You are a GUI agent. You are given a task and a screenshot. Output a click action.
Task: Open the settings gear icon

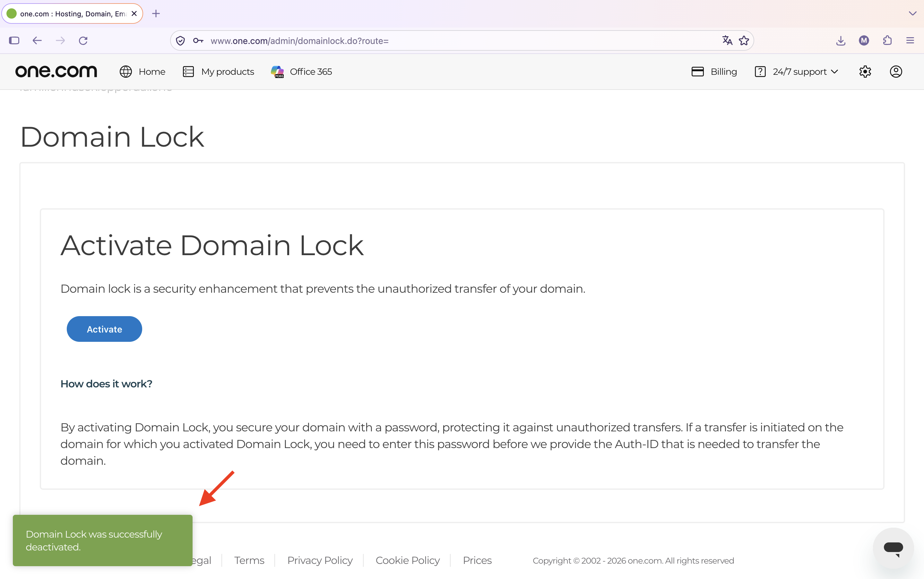(865, 72)
